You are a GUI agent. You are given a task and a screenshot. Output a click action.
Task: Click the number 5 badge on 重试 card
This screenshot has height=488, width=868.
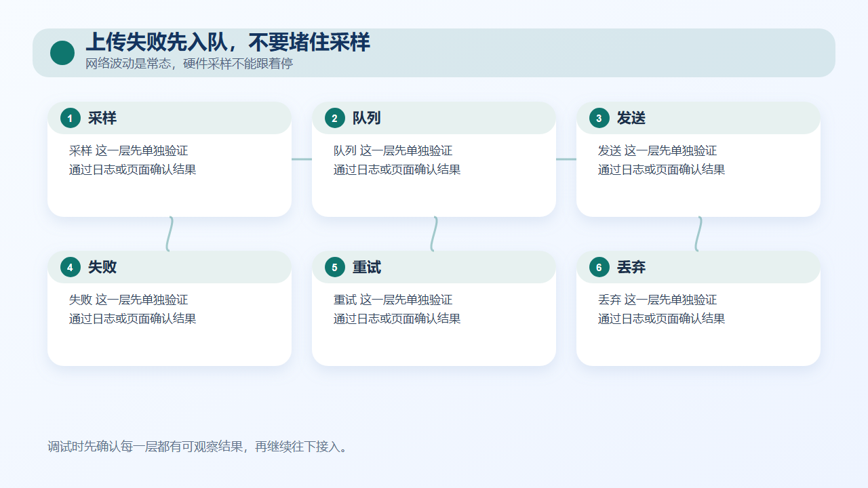[334, 268]
